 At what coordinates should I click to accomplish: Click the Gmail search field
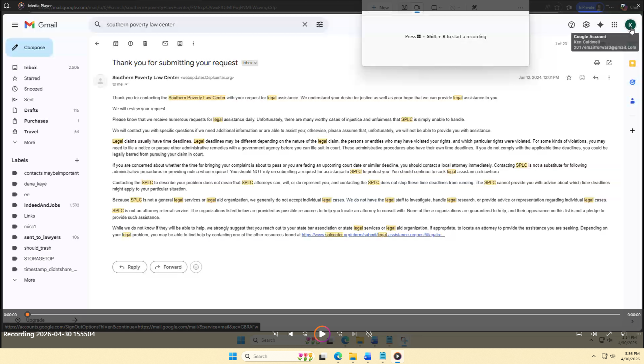[x=202, y=25]
